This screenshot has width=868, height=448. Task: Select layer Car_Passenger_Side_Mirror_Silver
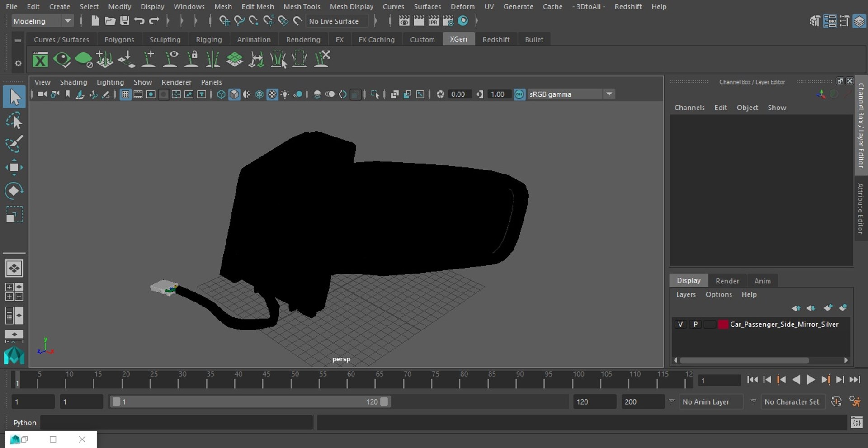pyautogui.click(x=784, y=324)
